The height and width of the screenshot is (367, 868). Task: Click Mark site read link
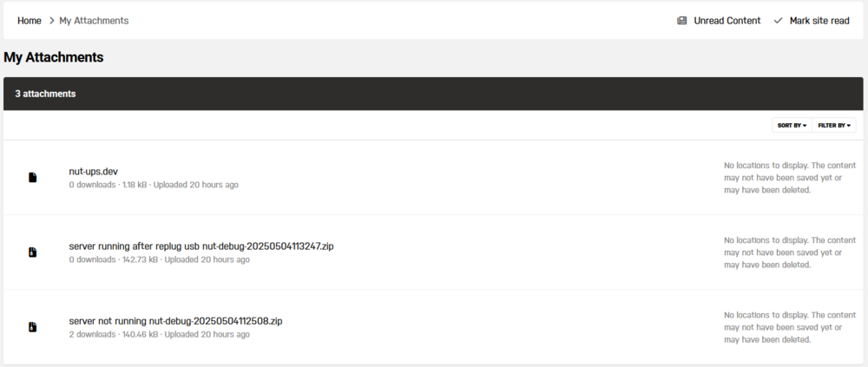[x=819, y=21]
